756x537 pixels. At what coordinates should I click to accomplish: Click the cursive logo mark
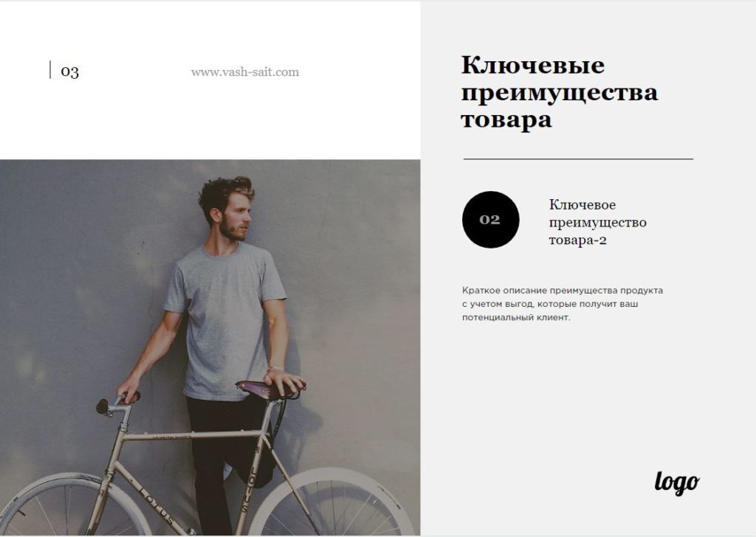[677, 483]
